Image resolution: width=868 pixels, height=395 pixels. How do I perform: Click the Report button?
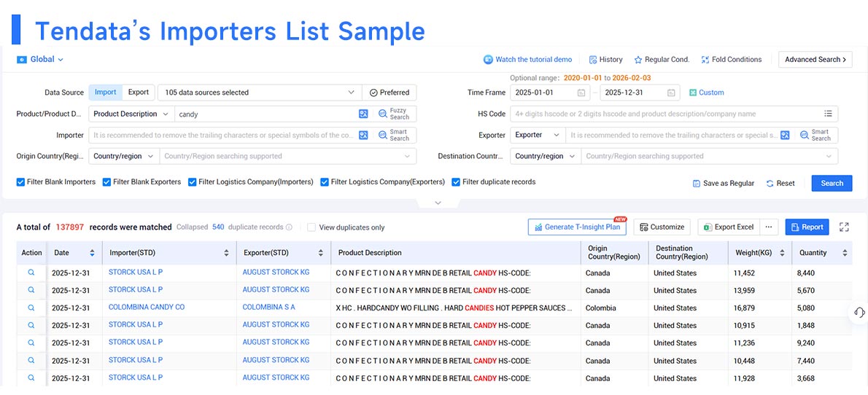click(807, 227)
